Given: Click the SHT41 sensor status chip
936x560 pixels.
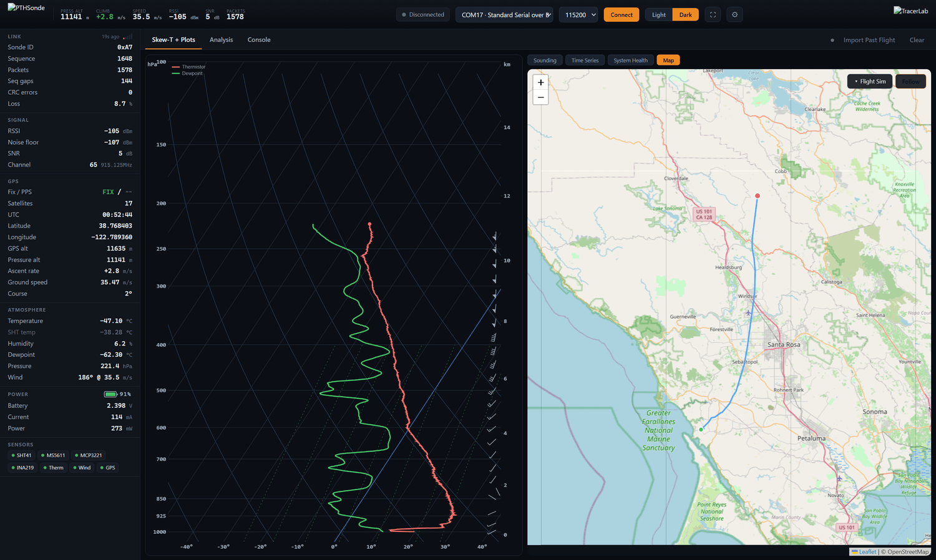Looking at the screenshot, I should [x=21, y=455].
